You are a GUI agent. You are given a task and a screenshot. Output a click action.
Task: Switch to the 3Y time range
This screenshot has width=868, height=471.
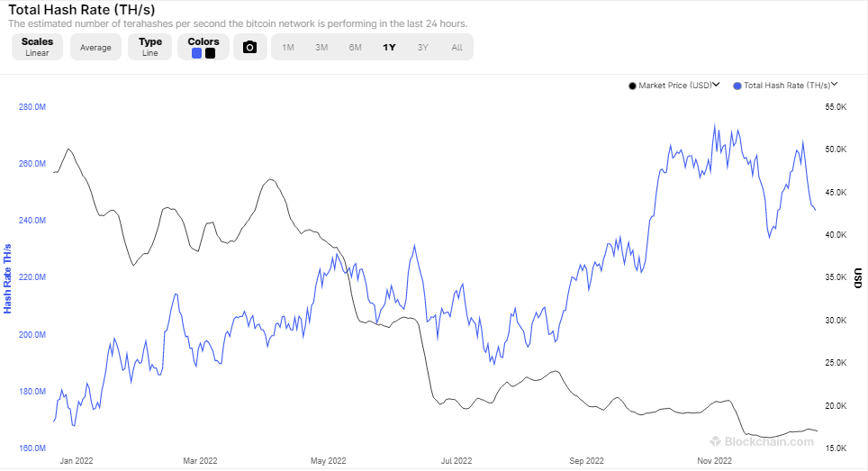coord(423,48)
